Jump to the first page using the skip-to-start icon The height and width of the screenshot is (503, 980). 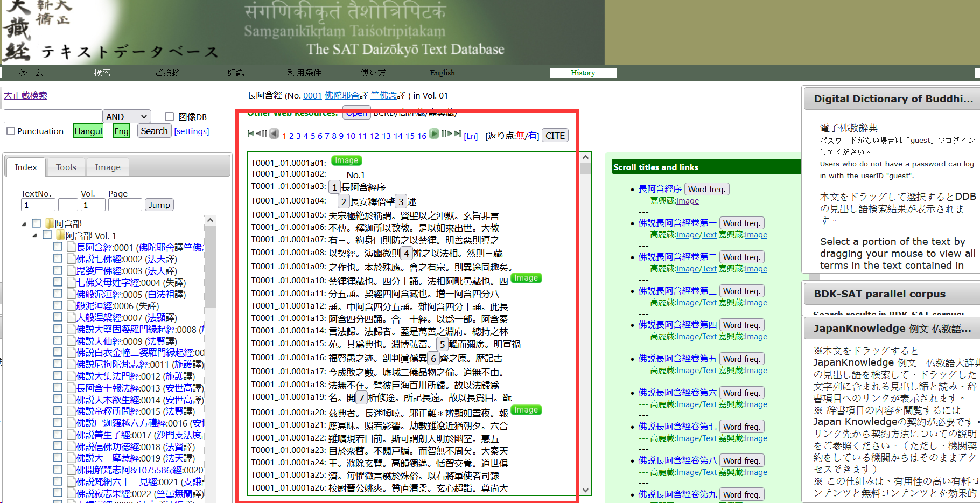click(251, 134)
